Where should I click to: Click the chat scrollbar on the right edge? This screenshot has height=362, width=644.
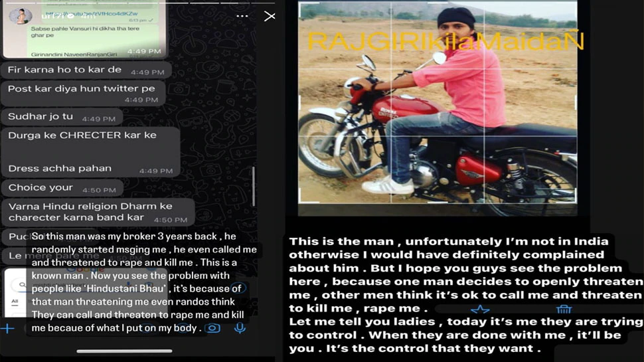254,186
